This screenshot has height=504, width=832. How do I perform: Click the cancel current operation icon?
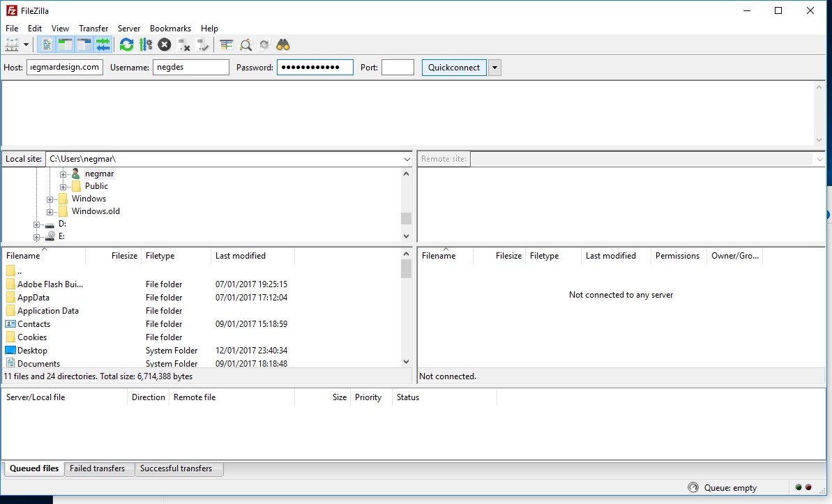tap(165, 45)
